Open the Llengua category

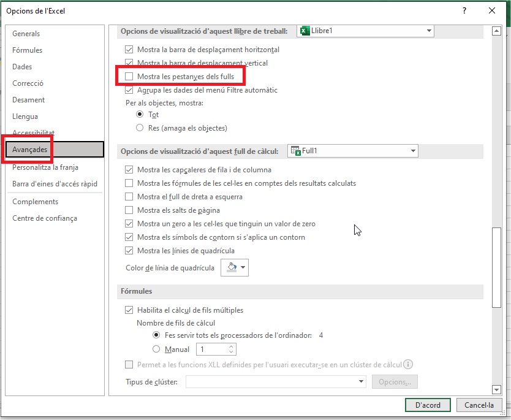[x=25, y=116]
